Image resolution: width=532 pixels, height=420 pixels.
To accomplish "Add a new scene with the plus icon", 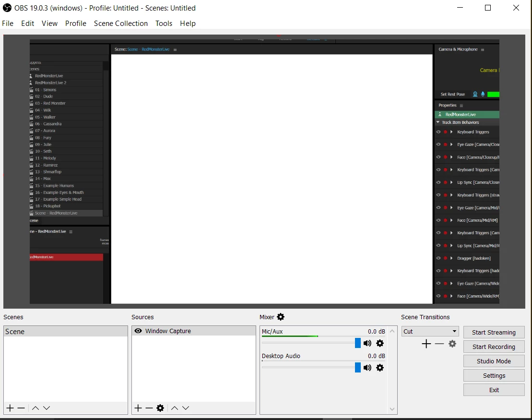I will (x=10, y=408).
